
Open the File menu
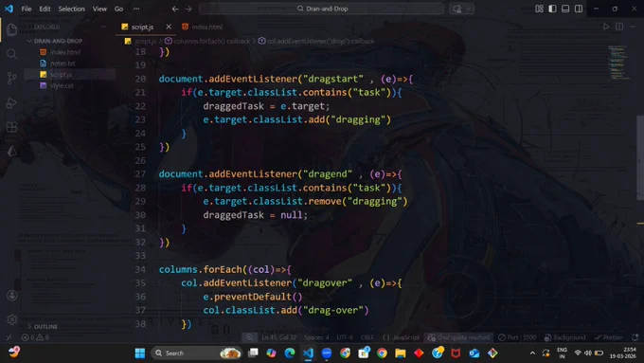pos(27,9)
